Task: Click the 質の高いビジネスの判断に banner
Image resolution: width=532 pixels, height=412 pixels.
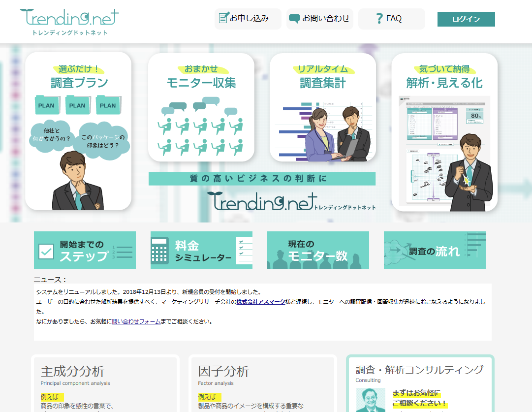Action: [x=262, y=179]
